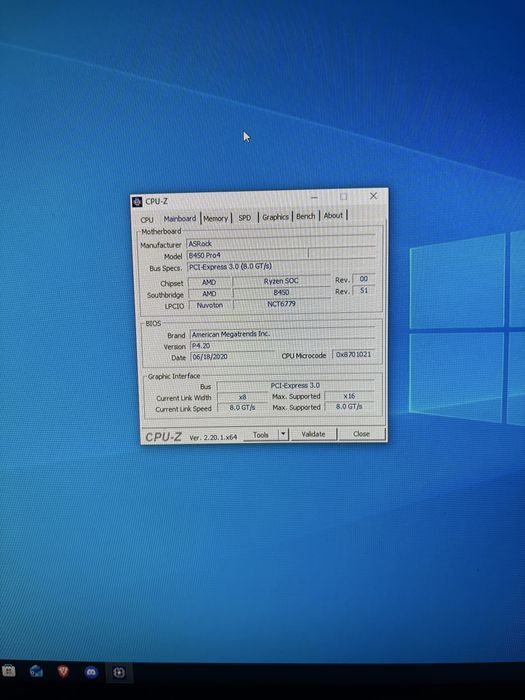Click the NCT6779 value

(281, 304)
